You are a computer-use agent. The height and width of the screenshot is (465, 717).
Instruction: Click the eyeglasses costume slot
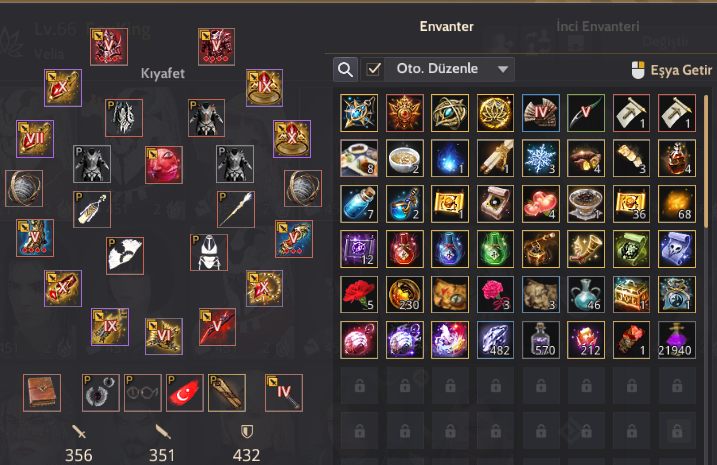(143, 393)
